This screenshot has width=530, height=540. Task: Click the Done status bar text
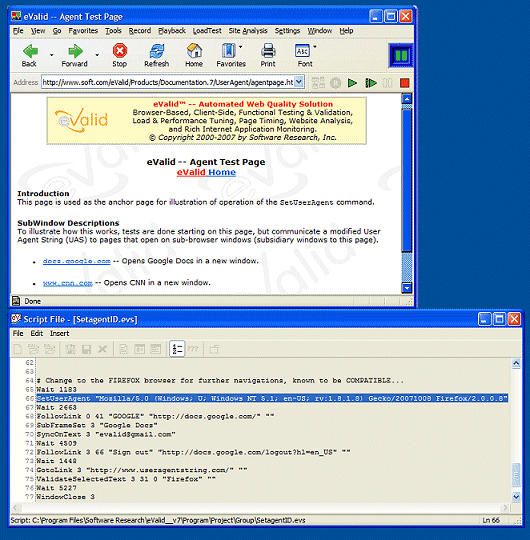point(32,301)
